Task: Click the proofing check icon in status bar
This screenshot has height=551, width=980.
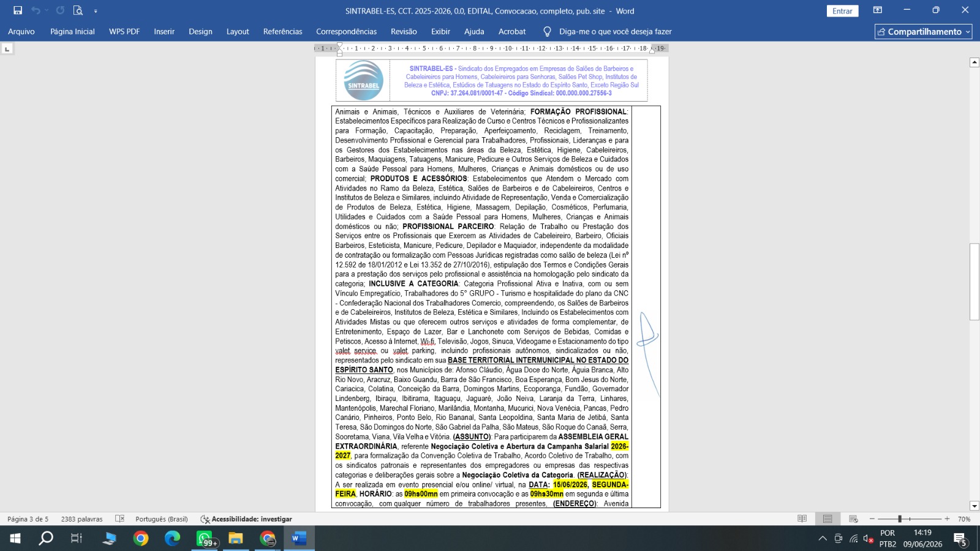Action: tap(120, 519)
